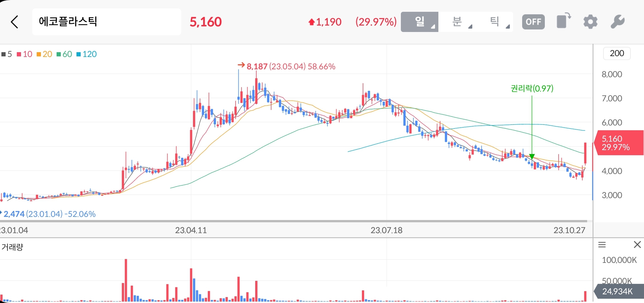
Task: Expand the 일 daily period dropdown
Action: click(419, 22)
